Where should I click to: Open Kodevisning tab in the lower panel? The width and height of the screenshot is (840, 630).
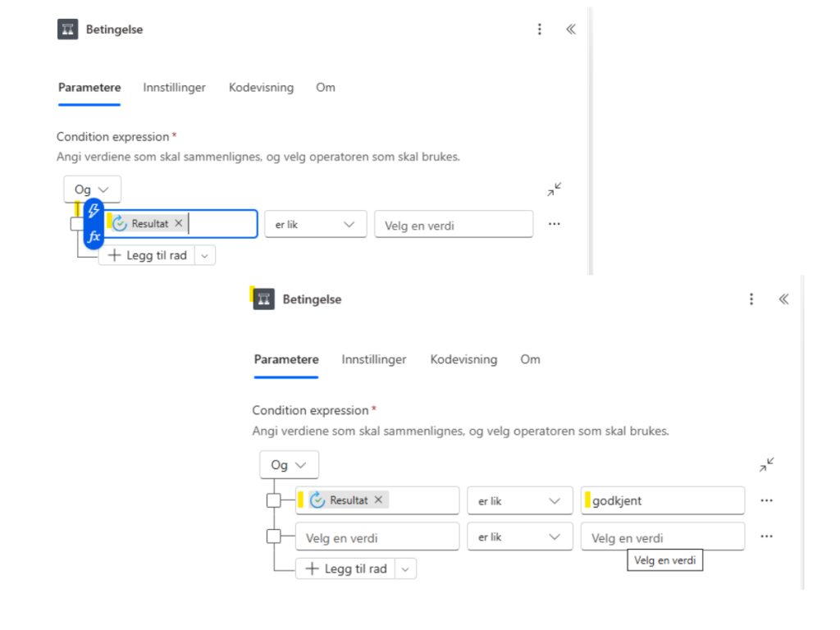pyautogui.click(x=463, y=359)
